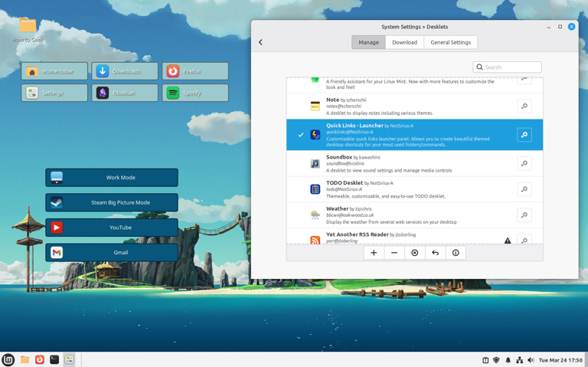Open configure button for Soundbox desklet
The width and height of the screenshot is (588, 367).
[524, 163]
